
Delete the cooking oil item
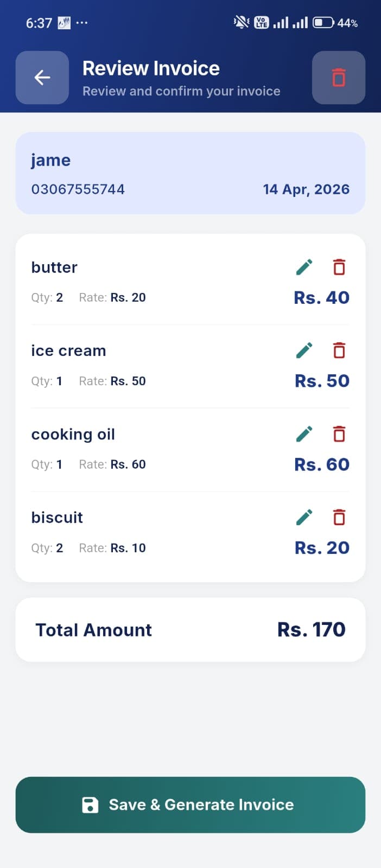click(339, 434)
